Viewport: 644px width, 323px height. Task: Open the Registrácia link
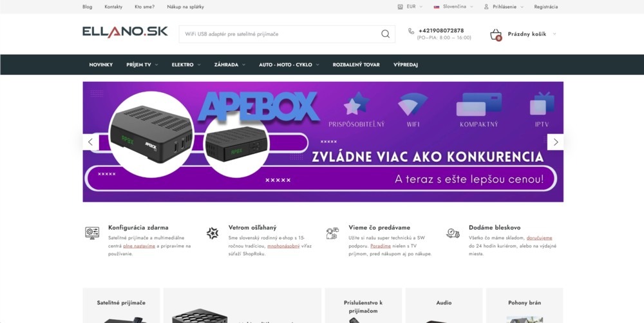pyautogui.click(x=546, y=6)
